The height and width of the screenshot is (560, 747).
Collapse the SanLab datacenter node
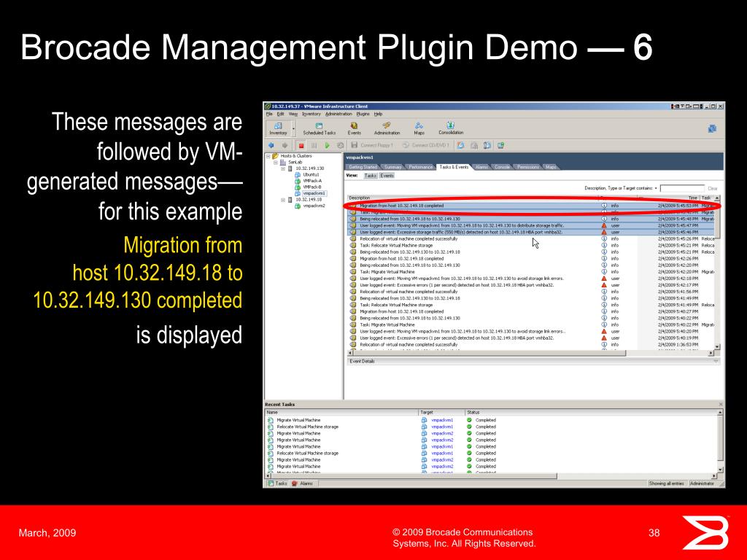coord(275,163)
